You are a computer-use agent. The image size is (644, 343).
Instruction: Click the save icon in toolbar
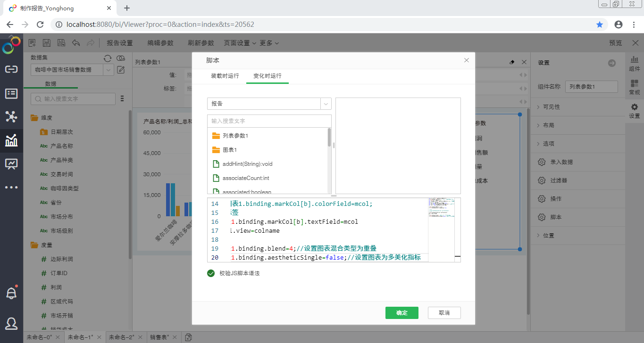[47, 43]
